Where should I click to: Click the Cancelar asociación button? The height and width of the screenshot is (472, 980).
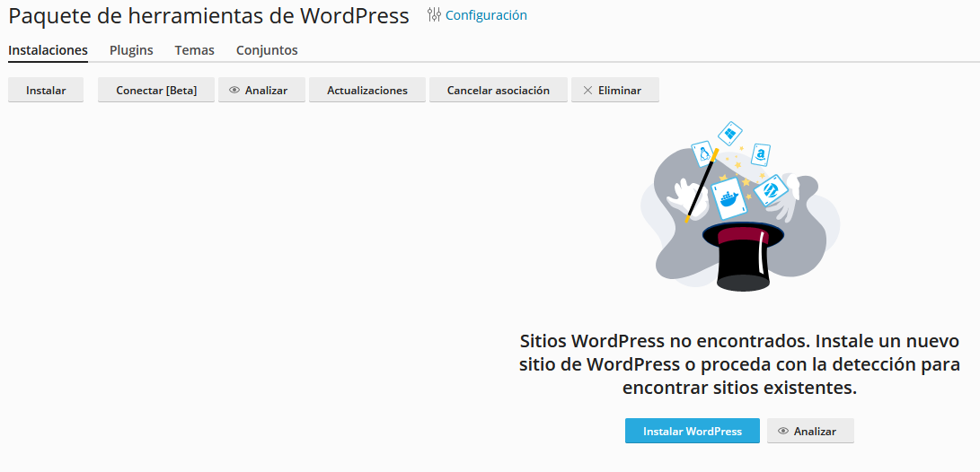(x=499, y=90)
